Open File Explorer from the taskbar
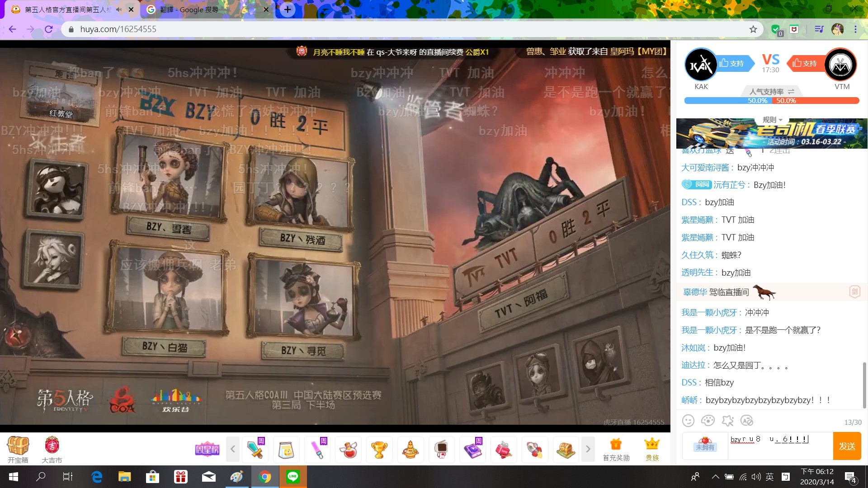 (x=124, y=477)
